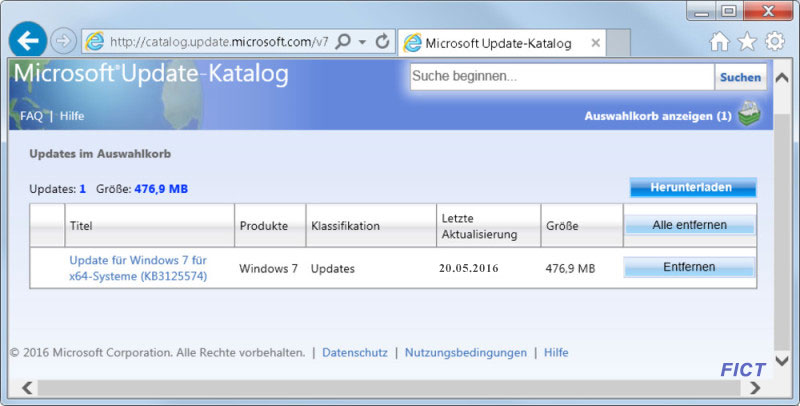This screenshot has width=800, height=406.
Task: Click the horizontal scrollbar right arrow
Action: (x=755, y=388)
